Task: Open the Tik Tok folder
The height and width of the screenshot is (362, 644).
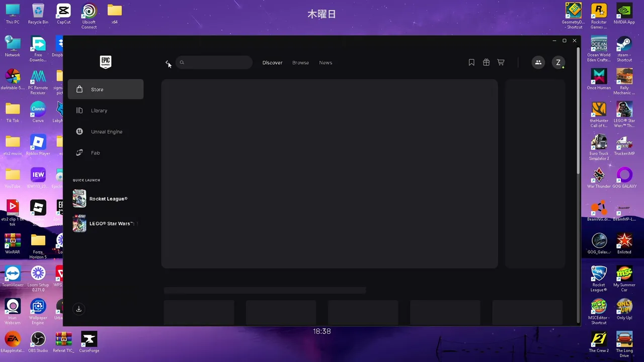Action: click(x=13, y=112)
